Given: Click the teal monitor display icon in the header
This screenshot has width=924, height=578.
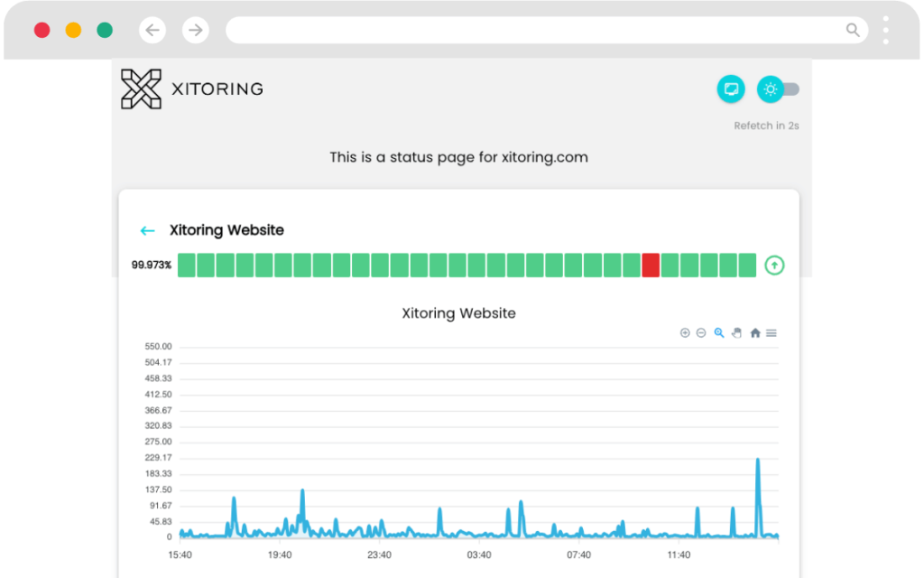Looking at the screenshot, I should [x=731, y=89].
